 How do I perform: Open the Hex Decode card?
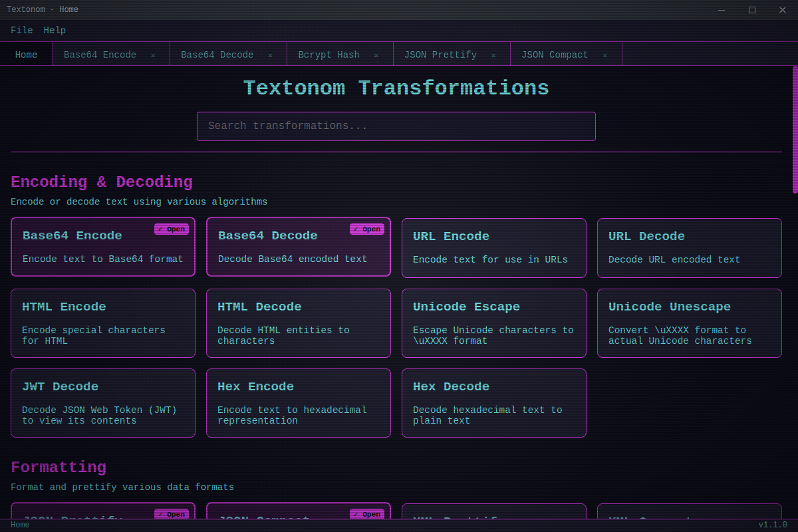(x=493, y=402)
